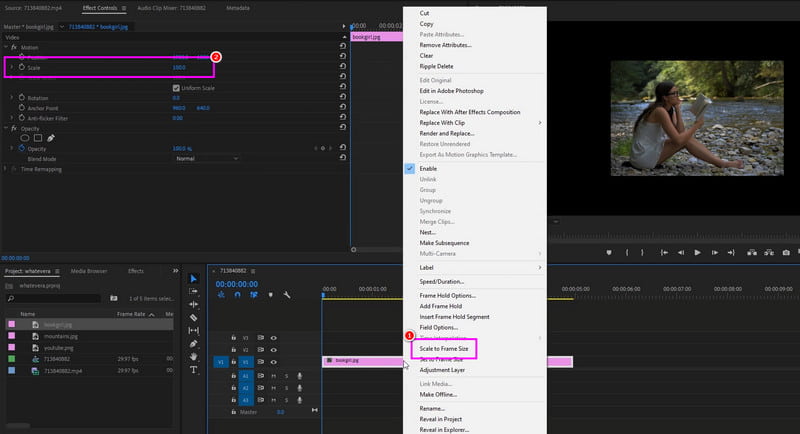Collapse the Motion effect

coord(6,47)
